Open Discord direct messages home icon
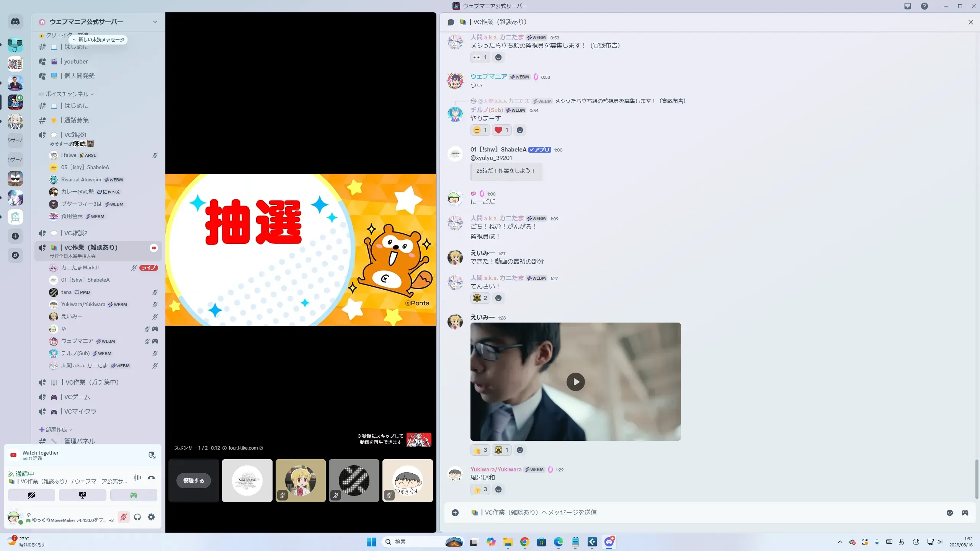 point(15,22)
